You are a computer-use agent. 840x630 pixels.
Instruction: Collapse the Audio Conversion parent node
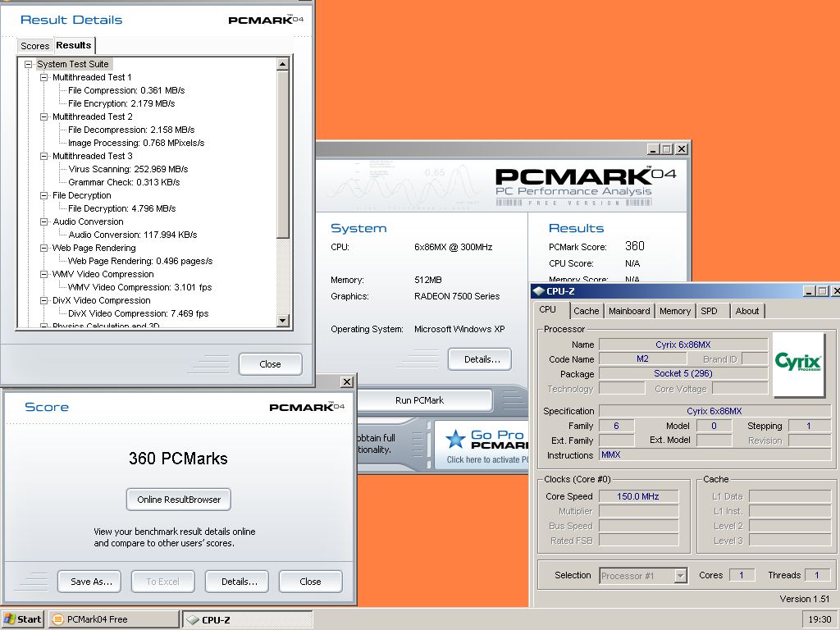44,221
